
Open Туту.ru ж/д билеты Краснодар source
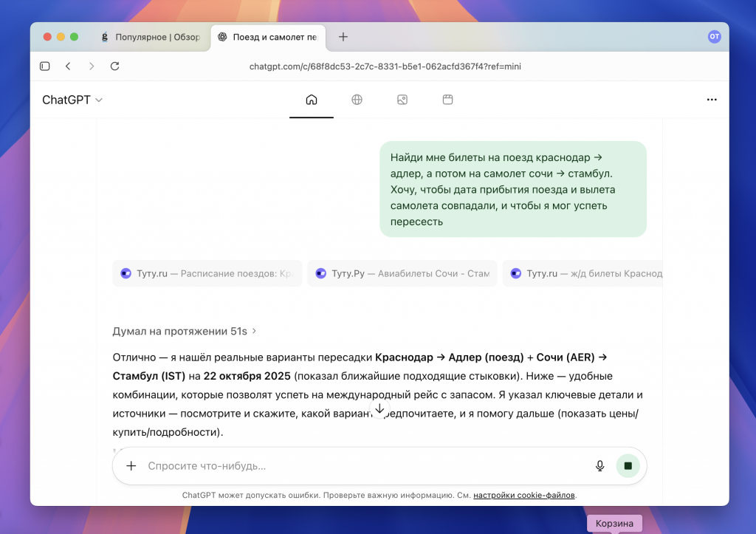pyautogui.click(x=583, y=273)
